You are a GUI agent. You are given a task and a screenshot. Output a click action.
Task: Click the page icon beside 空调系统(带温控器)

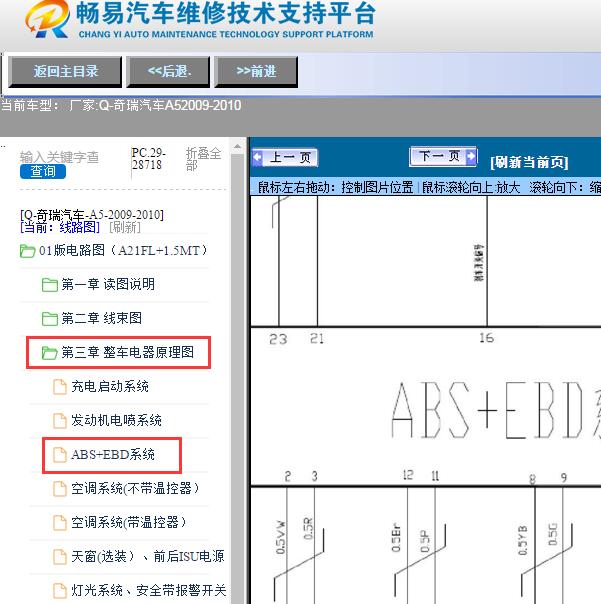(x=60, y=522)
